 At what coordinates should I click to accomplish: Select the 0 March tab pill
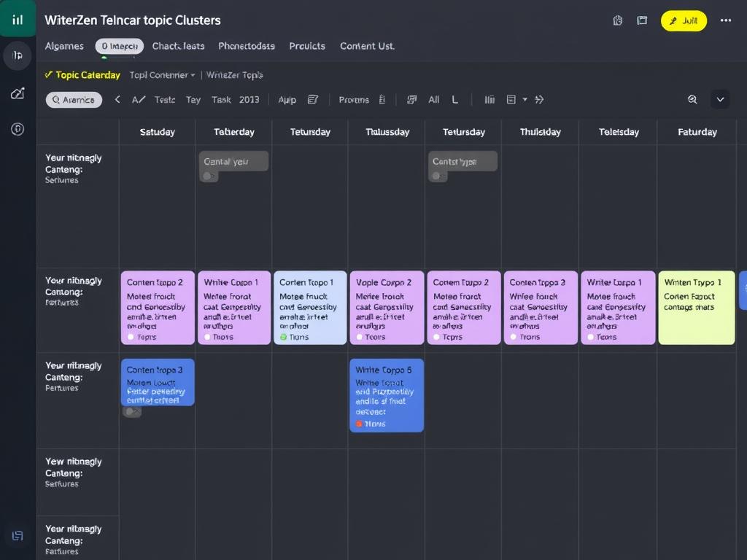coord(119,46)
